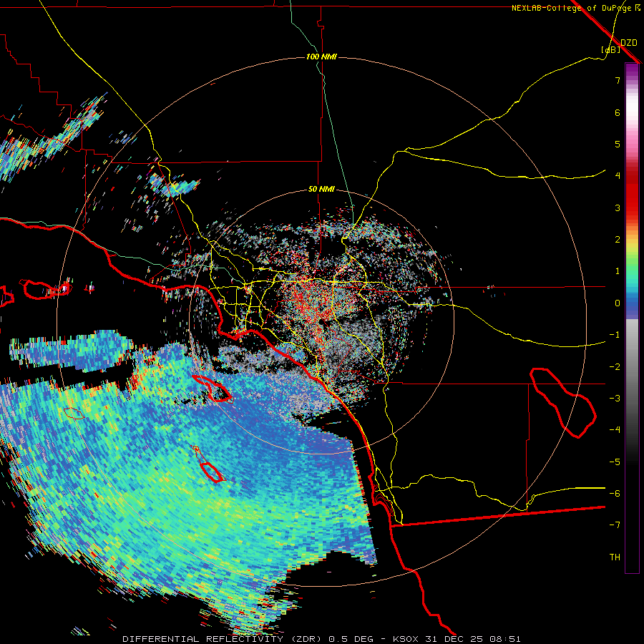Click the -3 value on color scale
The width and height of the screenshot is (644, 644).
tap(615, 399)
